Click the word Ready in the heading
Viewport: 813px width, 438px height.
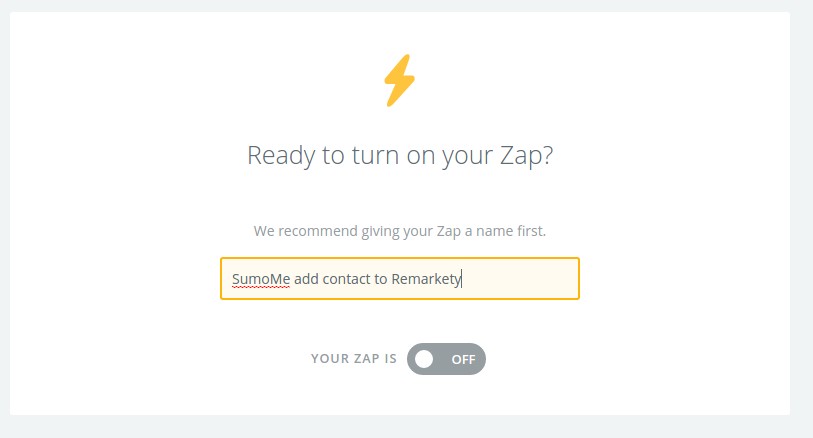pos(281,156)
